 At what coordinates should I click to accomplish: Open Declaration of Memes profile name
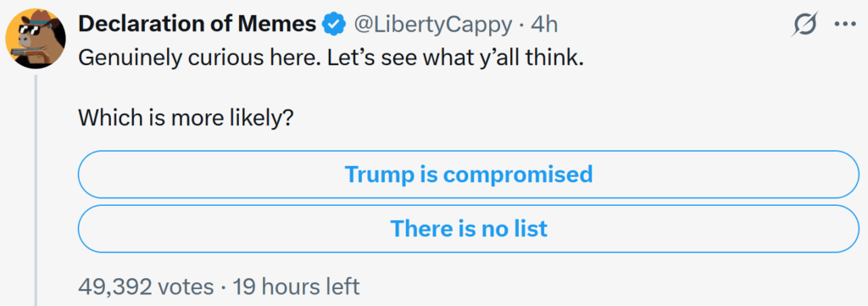(x=198, y=25)
